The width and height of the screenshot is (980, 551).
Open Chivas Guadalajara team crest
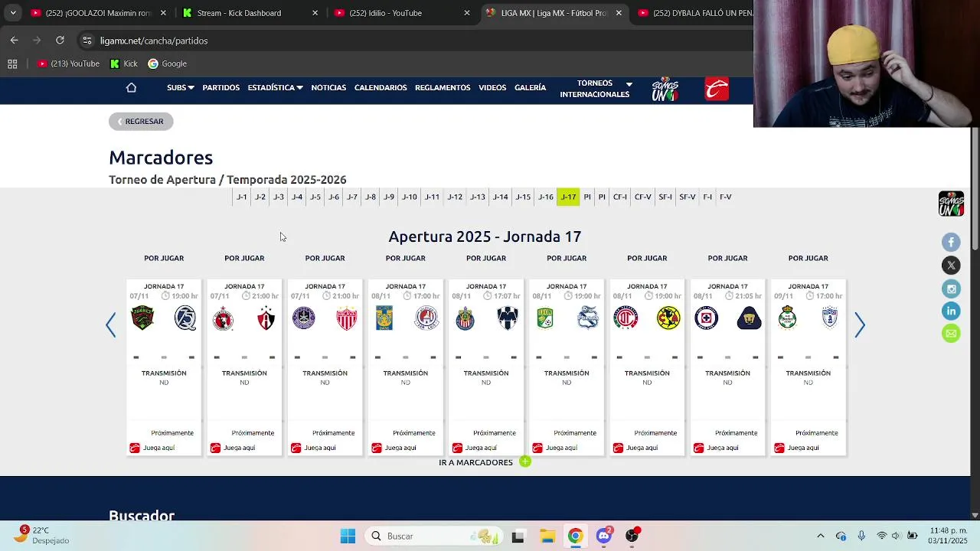pyautogui.click(x=465, y=318)
